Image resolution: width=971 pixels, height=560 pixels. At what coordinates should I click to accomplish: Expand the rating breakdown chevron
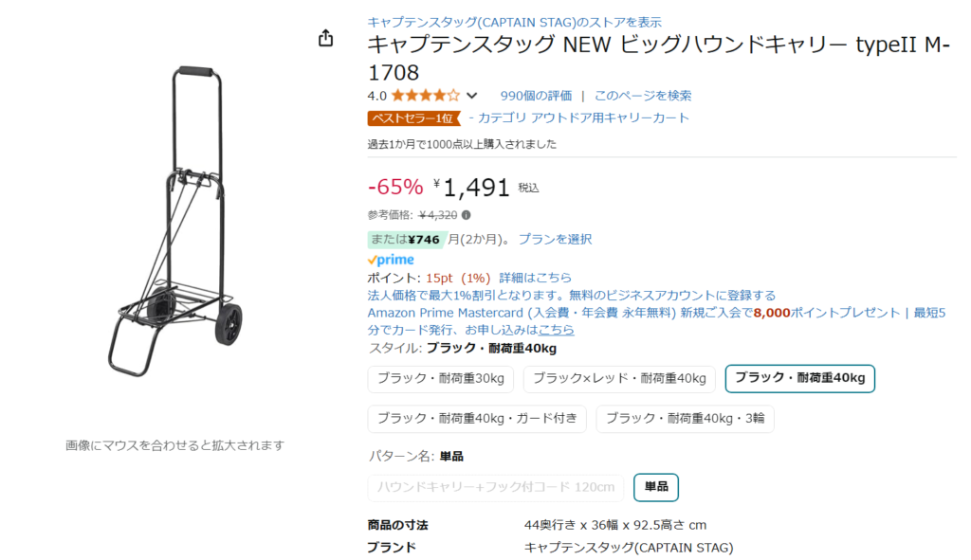pos(472,96)
